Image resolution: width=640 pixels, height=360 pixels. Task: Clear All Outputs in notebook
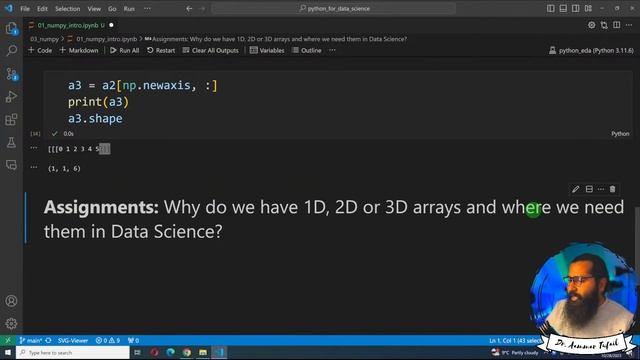211,50
